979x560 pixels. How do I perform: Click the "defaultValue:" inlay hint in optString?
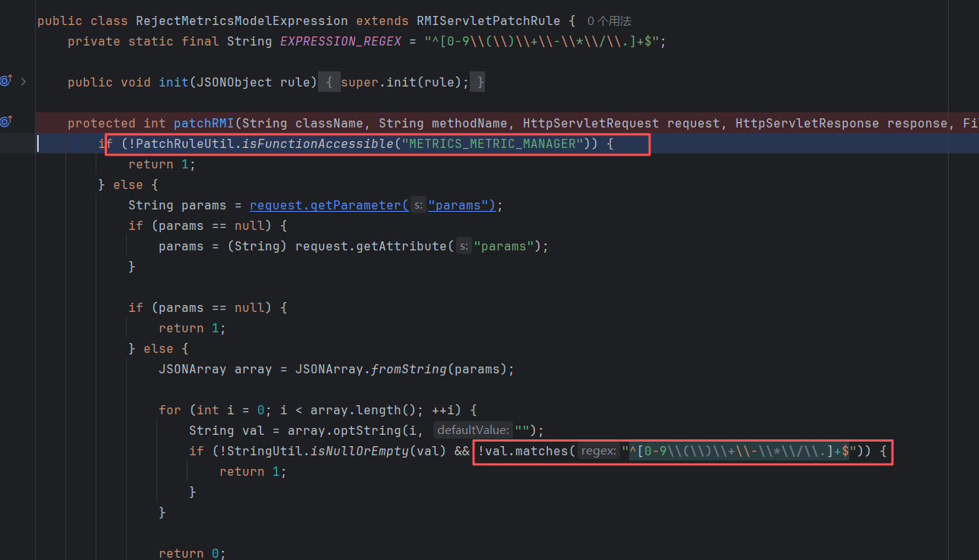click(x=473, y=431)
